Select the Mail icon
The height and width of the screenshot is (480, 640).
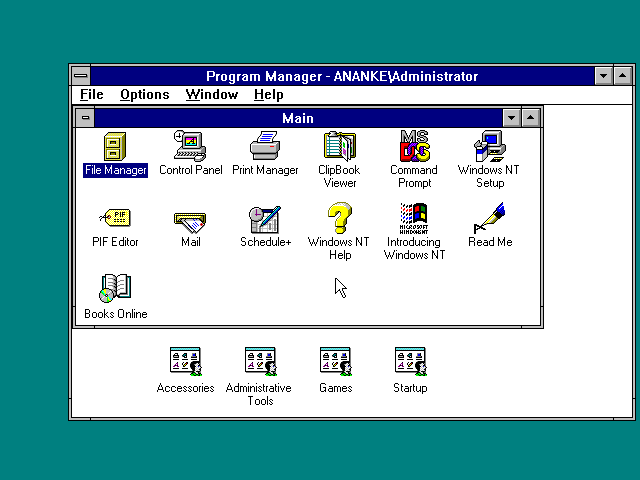[x=190, y=219]
